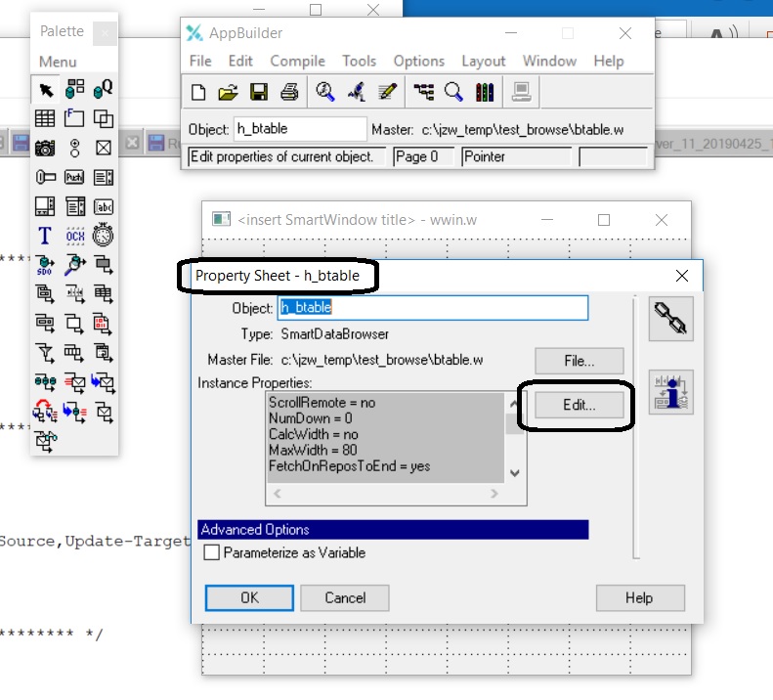The height and width of the screenshot is (700, 773).
Task: Open the Tools menu
Action: 359,61
